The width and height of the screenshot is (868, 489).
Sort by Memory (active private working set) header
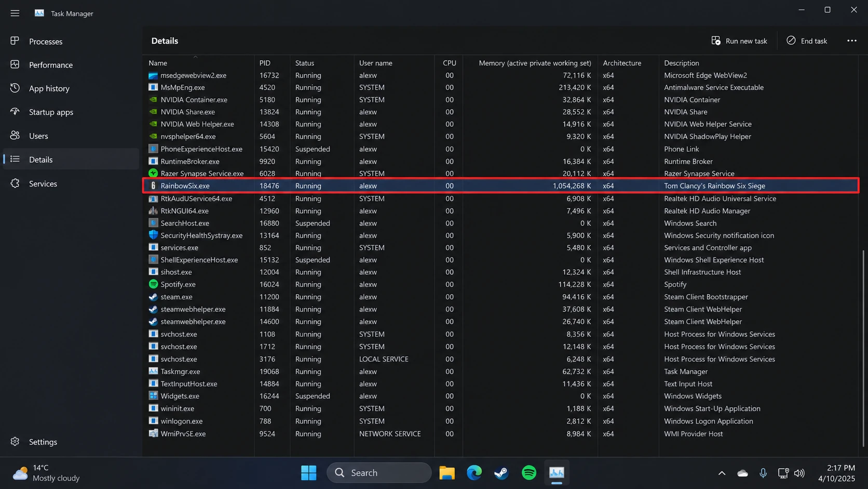click(x=535, y=63)
